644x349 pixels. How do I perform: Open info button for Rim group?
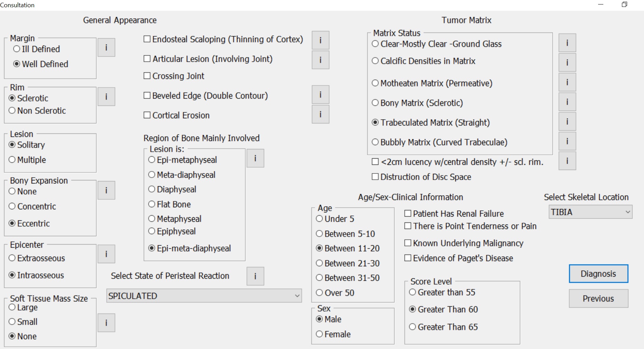click(x=106, y=97)
